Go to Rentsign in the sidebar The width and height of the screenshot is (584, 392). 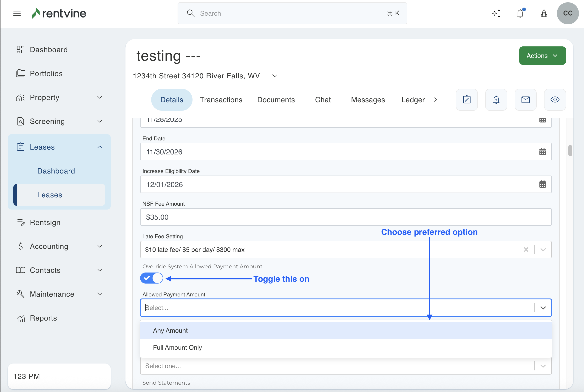click(45, 222)
